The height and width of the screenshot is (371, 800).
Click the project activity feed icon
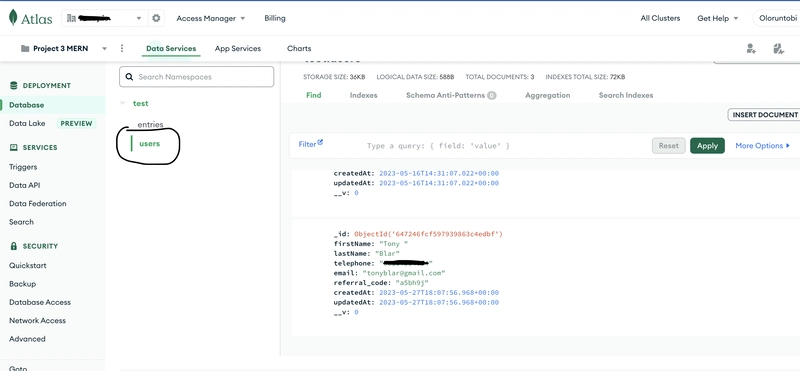778,48
